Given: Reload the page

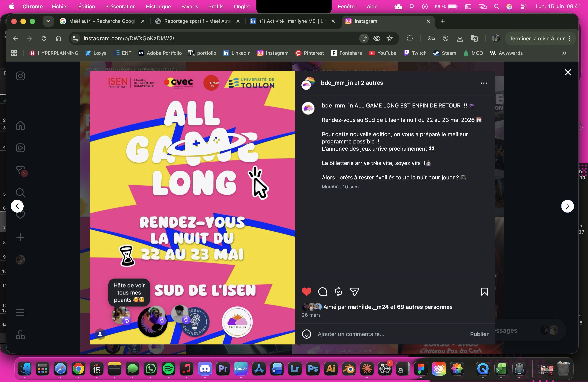Looking at the screenshot, I should [44, 38].
